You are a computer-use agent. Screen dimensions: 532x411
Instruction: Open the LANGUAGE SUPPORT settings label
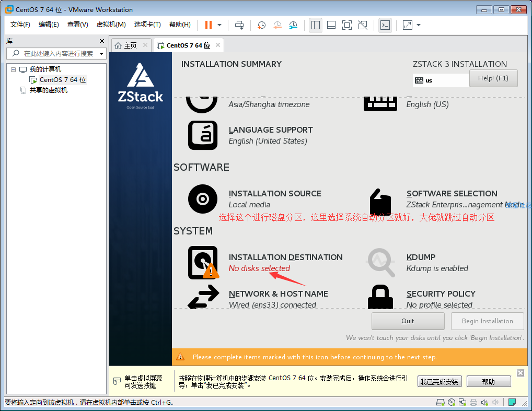click(x=271, y=130)
